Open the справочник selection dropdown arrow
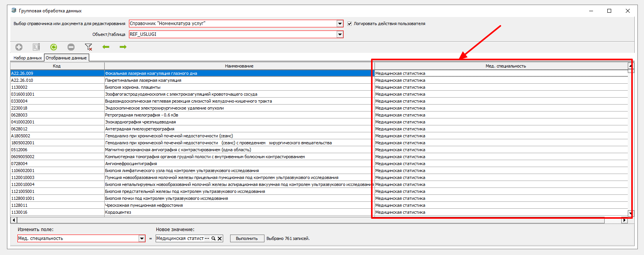Viewport: 644px width, 255px height. coord(340,24)
